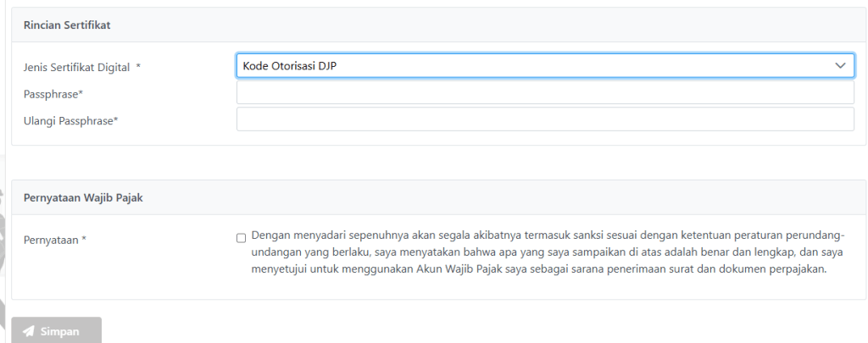Open the Jenis Sertifikat Digital dropdown
This screenshot has height=343, width=868.
[544, 66]
